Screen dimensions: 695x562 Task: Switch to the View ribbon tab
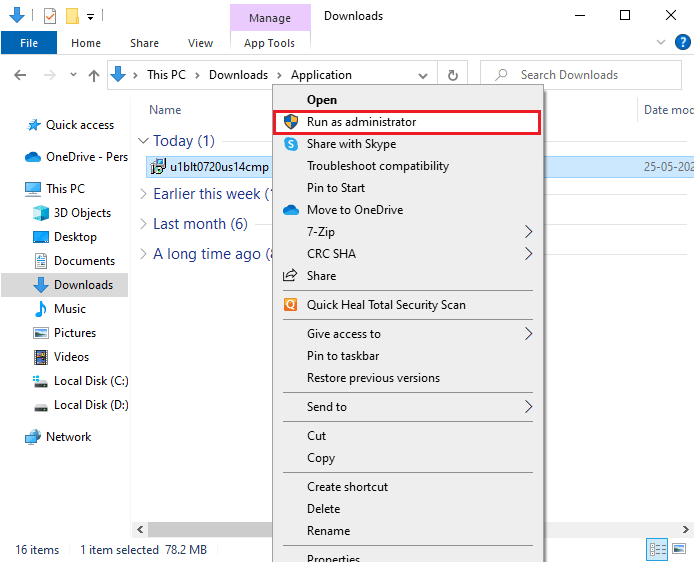pyautogui.click(x=200, y=43)
